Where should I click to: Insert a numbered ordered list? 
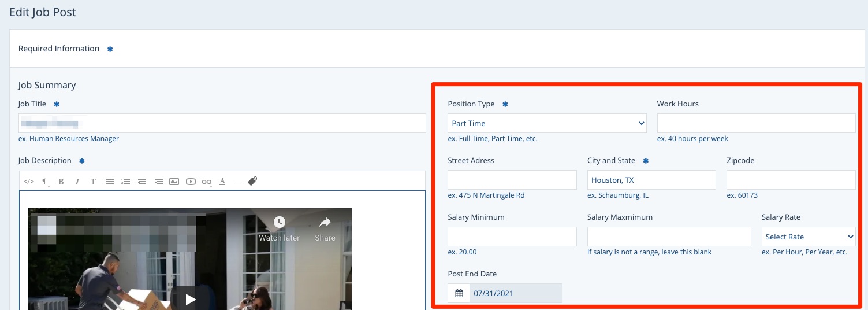(x=125, y=182)
